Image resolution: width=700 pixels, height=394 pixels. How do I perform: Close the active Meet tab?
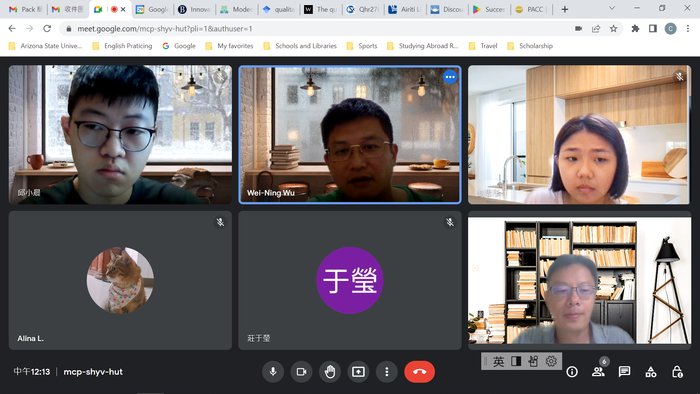pos(123,9)
